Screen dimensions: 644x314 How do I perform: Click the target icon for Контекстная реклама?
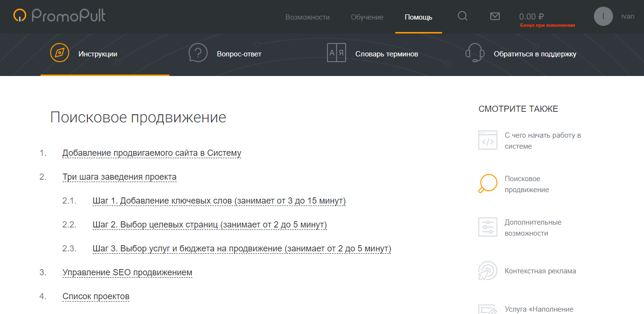(x=487, y=271)
